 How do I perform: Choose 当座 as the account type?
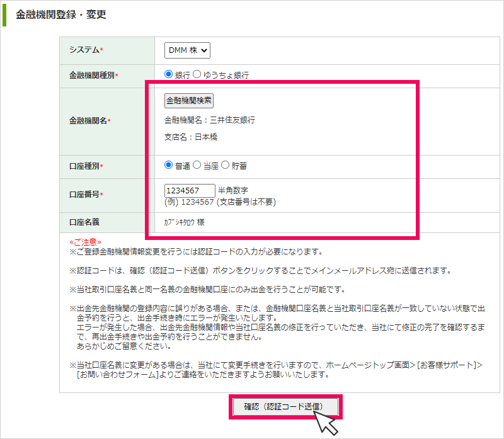(197, 165)
